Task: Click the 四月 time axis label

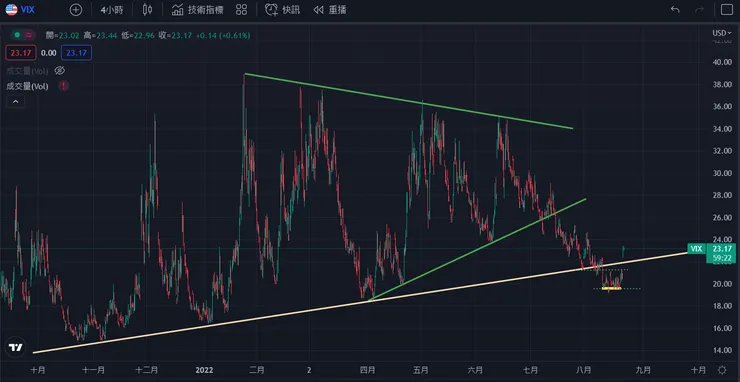Action: (368, 370)
